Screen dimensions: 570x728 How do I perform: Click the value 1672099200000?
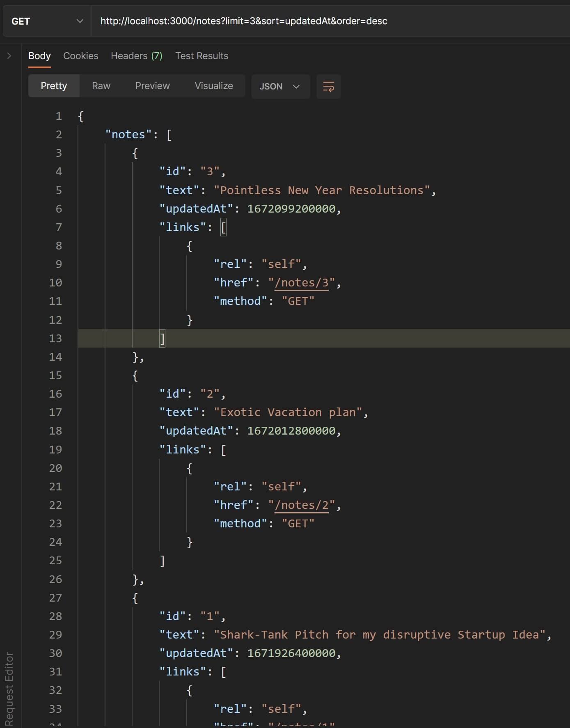tap(291, 209)
